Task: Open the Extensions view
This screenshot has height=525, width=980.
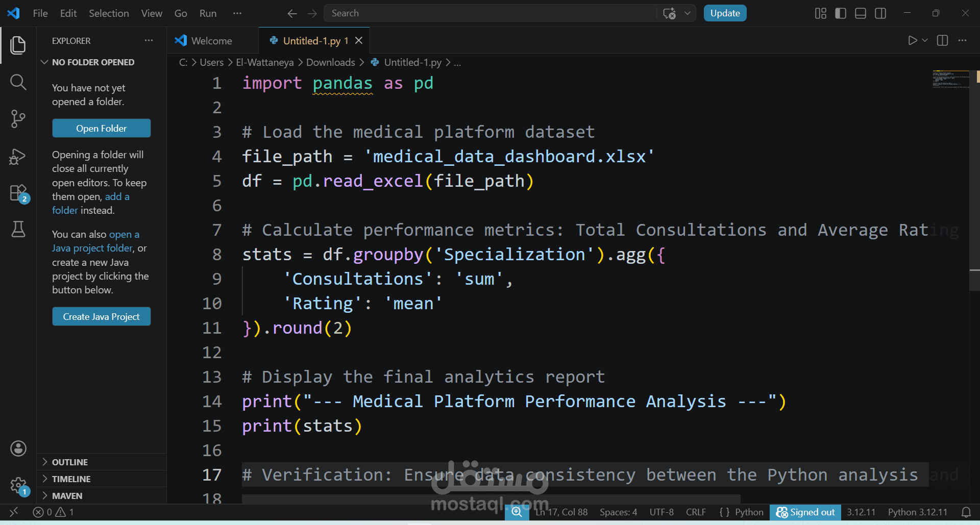Action: (x=19, y=193)
